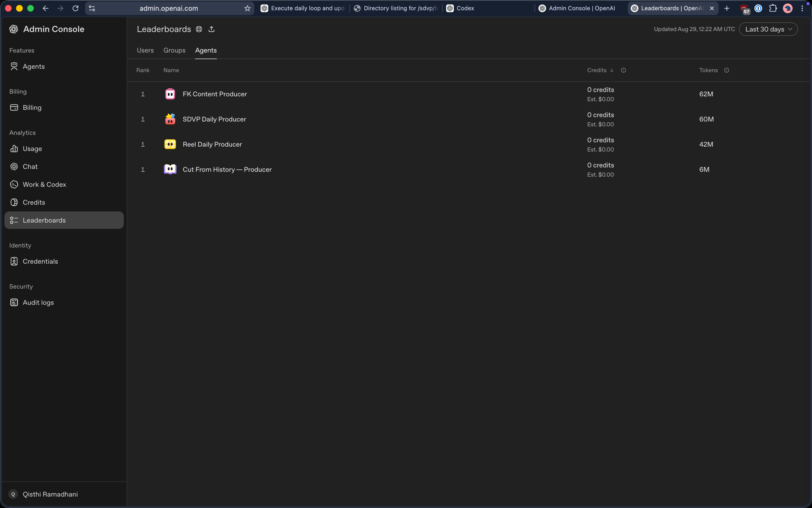Open Audit logs under Security

click(64, 302)
